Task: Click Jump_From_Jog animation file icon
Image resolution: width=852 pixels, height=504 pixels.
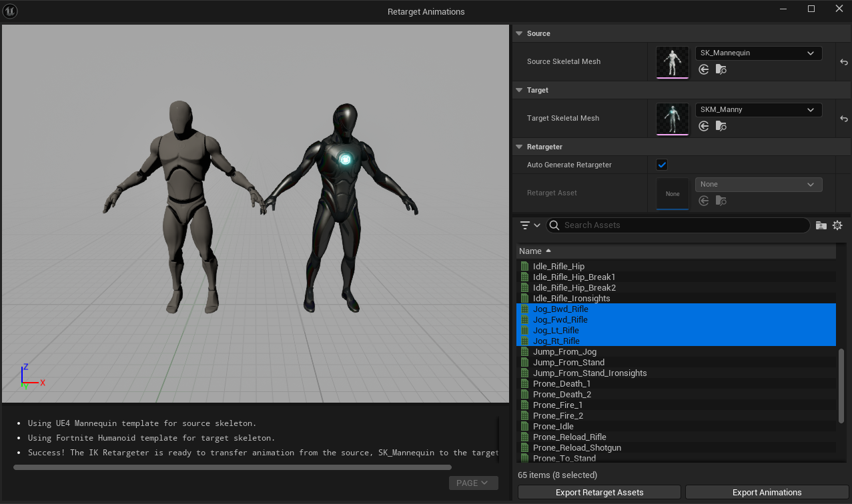Action: coord(524,352)
